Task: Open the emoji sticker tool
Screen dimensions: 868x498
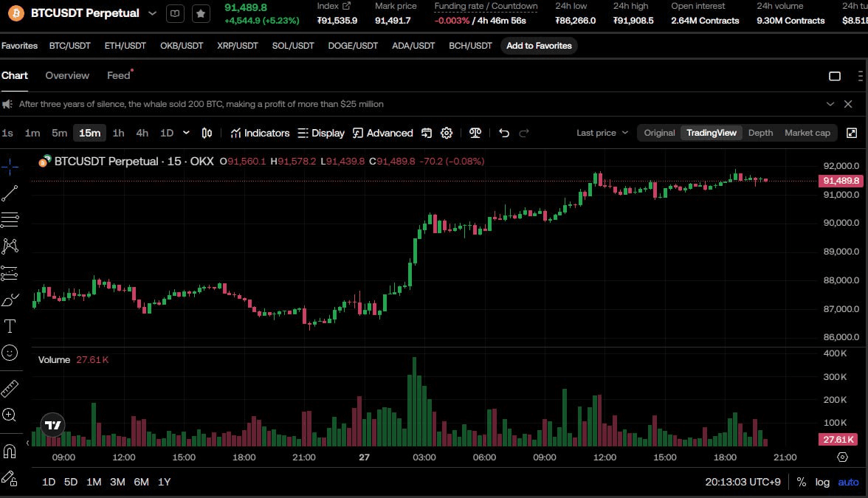Action: [x=10, y=353]
